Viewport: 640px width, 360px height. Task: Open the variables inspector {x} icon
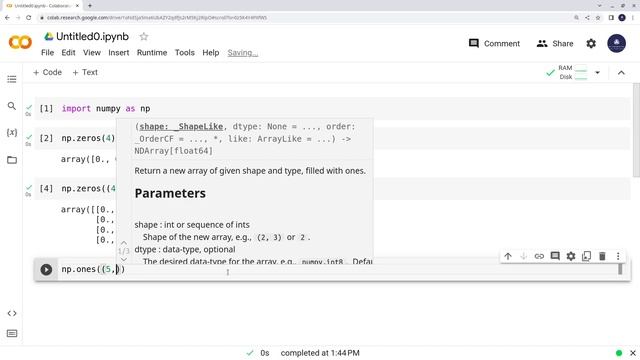[12, 132]
